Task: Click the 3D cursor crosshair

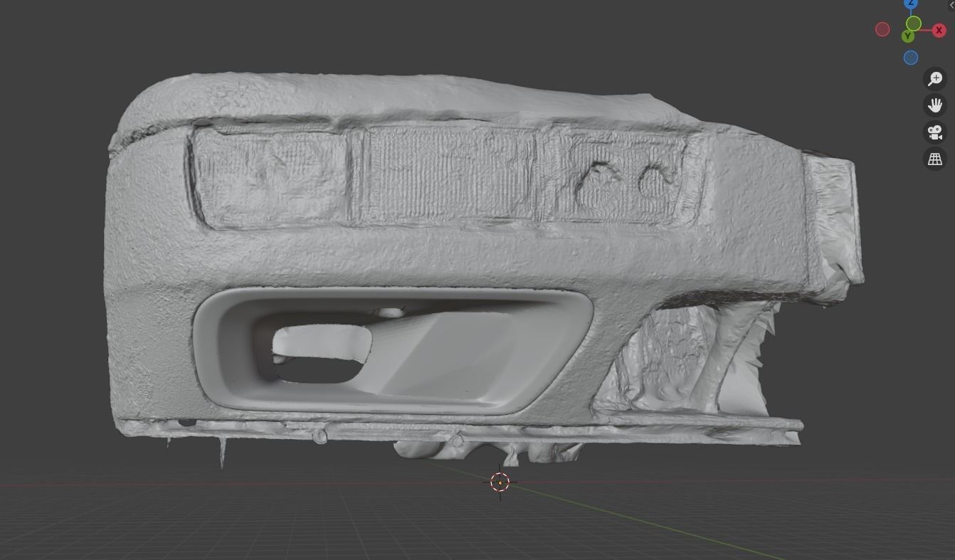Action: (x=500, y=482)
